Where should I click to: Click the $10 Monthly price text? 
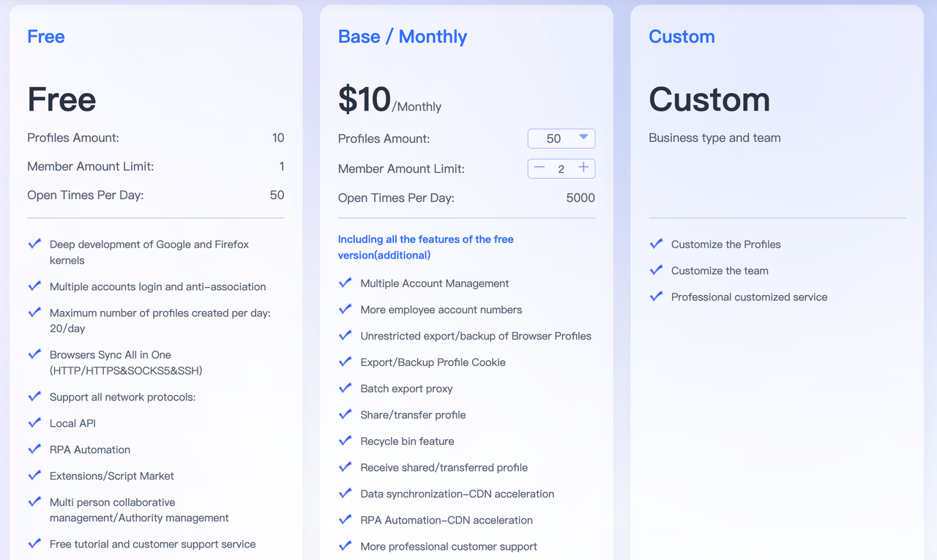click(389, 100)
